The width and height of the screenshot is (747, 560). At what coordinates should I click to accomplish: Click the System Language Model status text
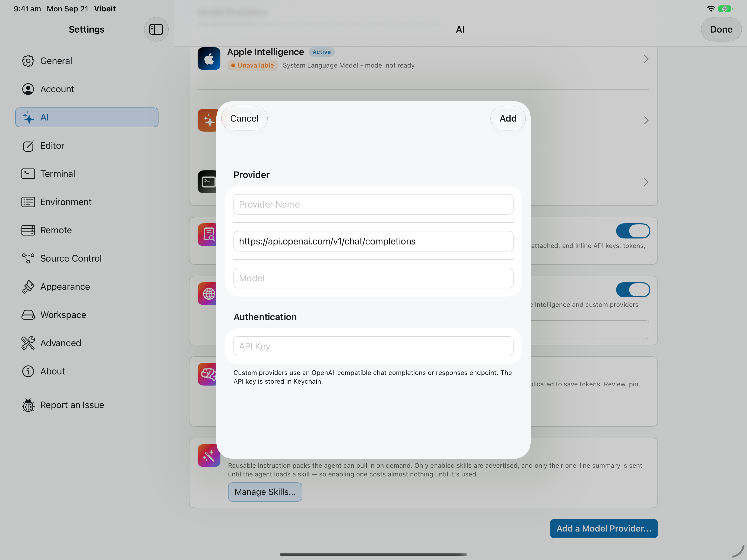349,65
